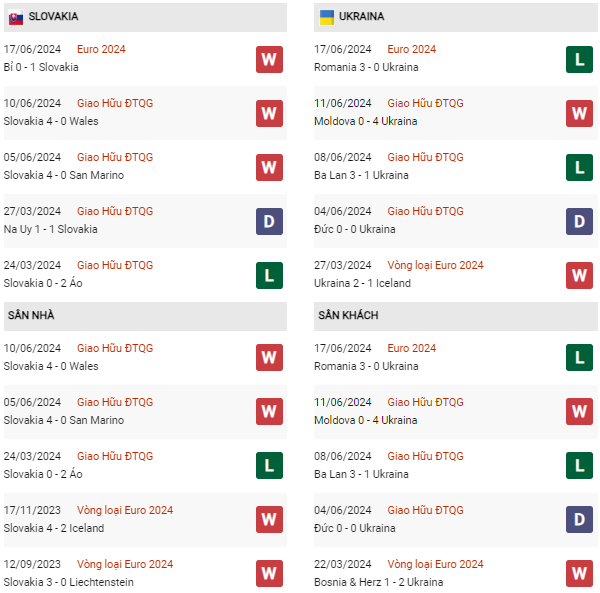This screenshot has width=600, height=593.
Task: Open Slovakia 4 - 2 Iceland match result
Action: tap(54, 528)
